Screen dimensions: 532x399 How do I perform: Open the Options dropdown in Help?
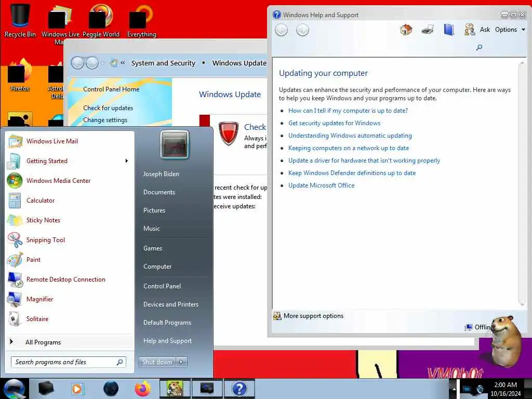[x=510, y=30]
